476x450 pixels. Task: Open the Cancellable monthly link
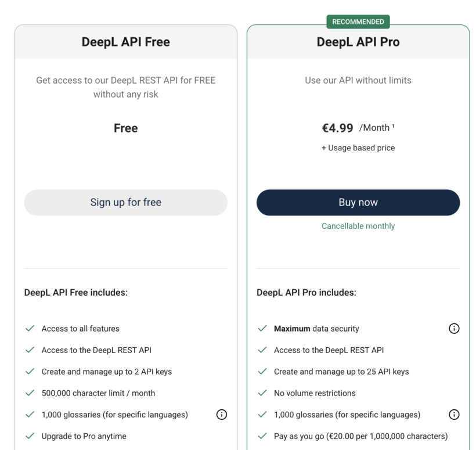pos(358,226)
